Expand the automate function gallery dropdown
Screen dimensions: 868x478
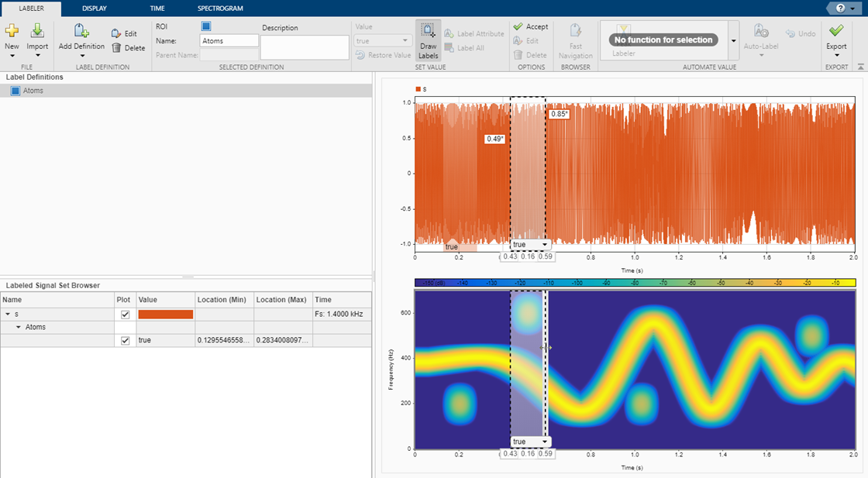coord(733,40)
